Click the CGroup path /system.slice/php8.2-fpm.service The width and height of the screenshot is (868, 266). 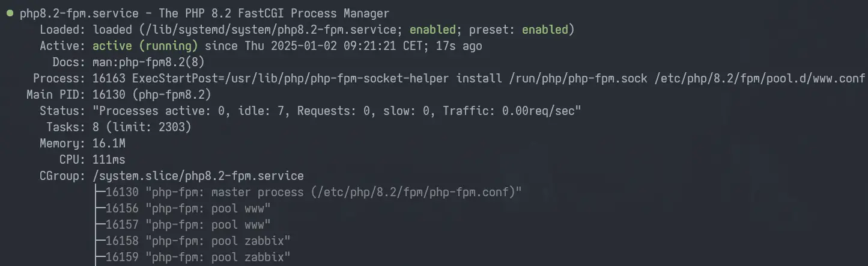[198, 176]
